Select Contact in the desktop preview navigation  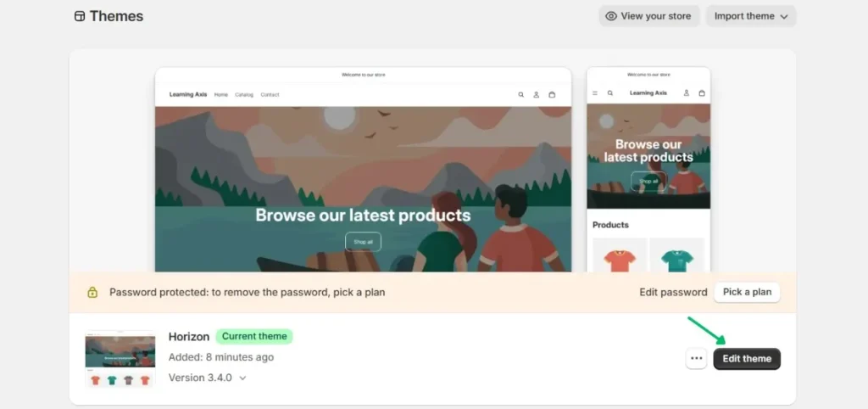pos(270,95)
